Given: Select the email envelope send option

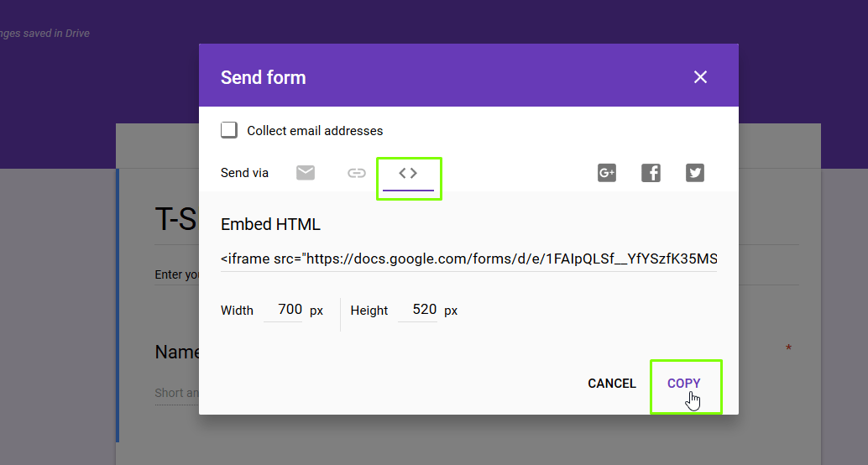Looking at the screenshot, I should 305,173.
